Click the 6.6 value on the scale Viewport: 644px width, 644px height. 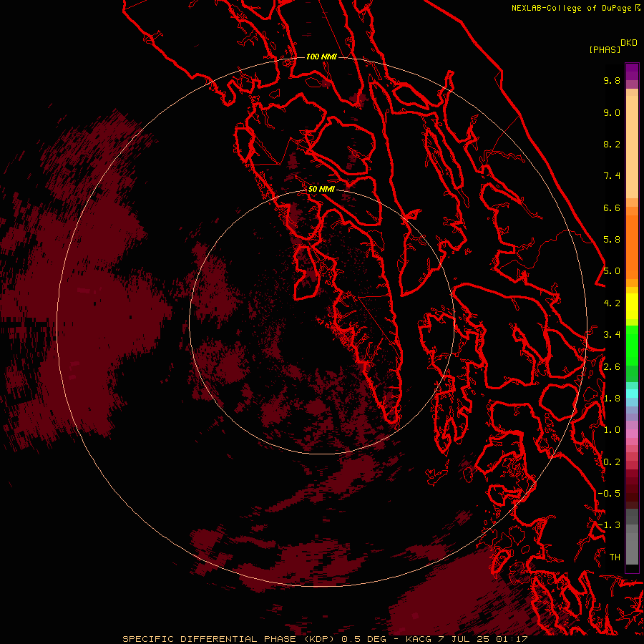(612, 208)
